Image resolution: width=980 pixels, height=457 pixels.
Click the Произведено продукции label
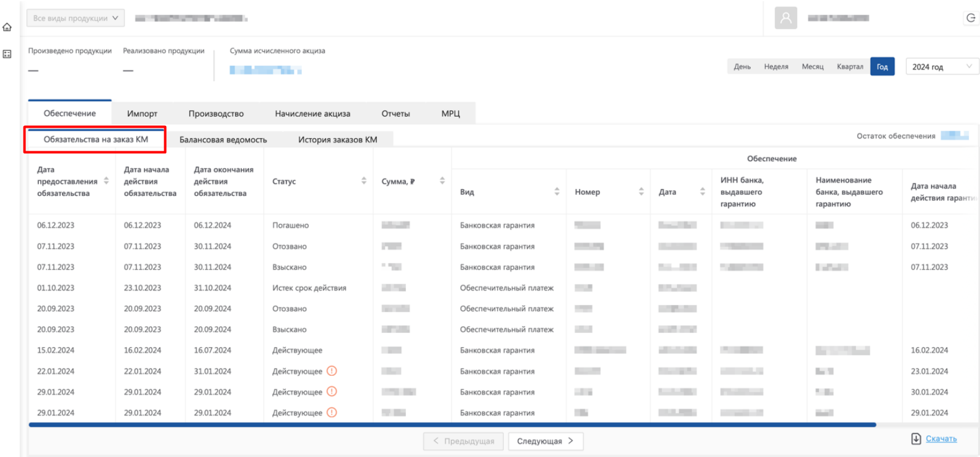70,51
